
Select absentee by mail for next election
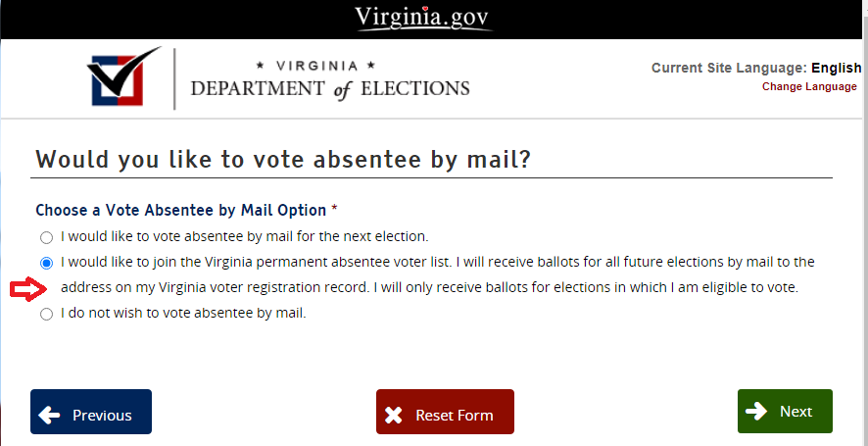click(46, 237)
